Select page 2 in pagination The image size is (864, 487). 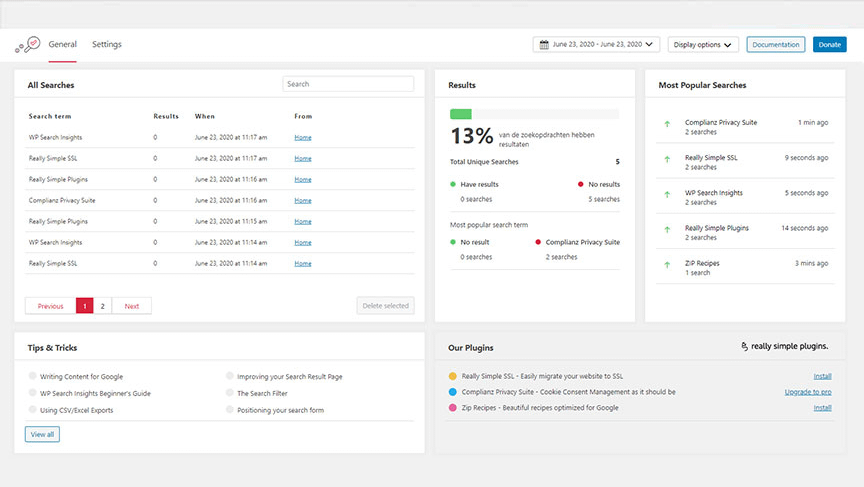[x=102, y=306]
